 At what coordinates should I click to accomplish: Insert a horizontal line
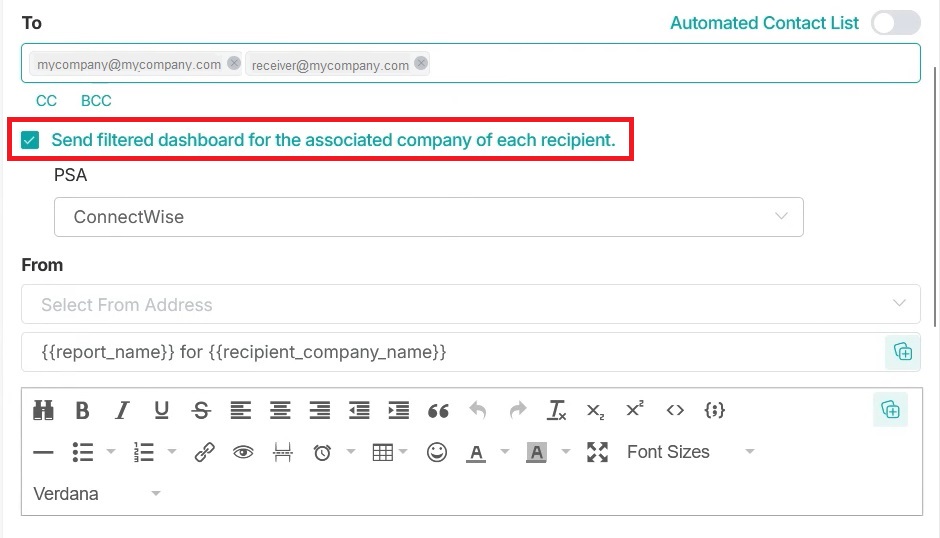point(43,452)
